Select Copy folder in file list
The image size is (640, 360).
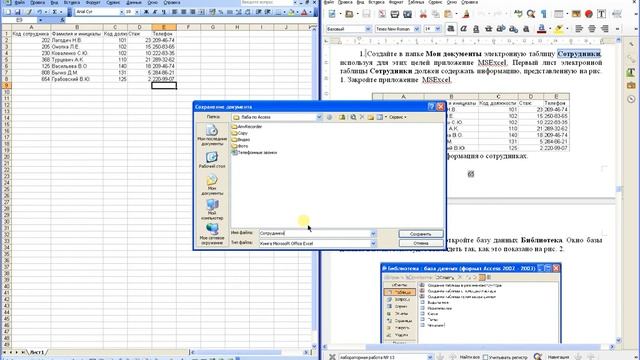[x=240, y=133]
